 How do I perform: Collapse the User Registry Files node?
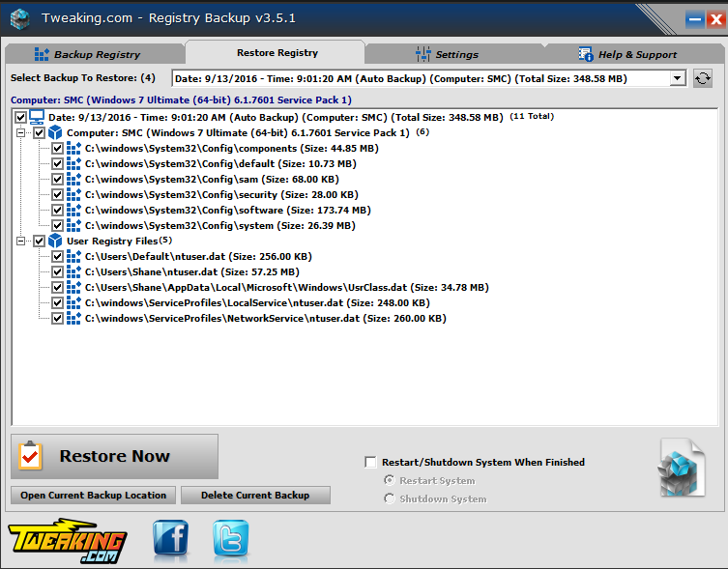20,241
